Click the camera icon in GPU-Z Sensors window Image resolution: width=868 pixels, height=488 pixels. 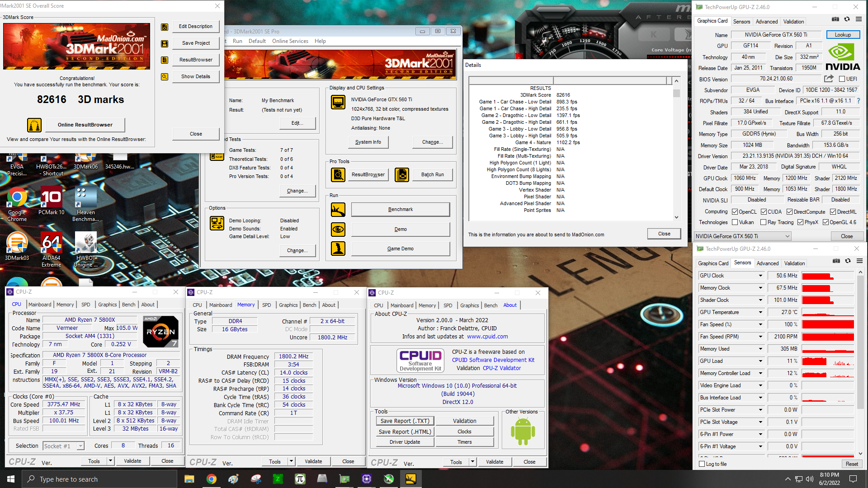pos(836,261)
